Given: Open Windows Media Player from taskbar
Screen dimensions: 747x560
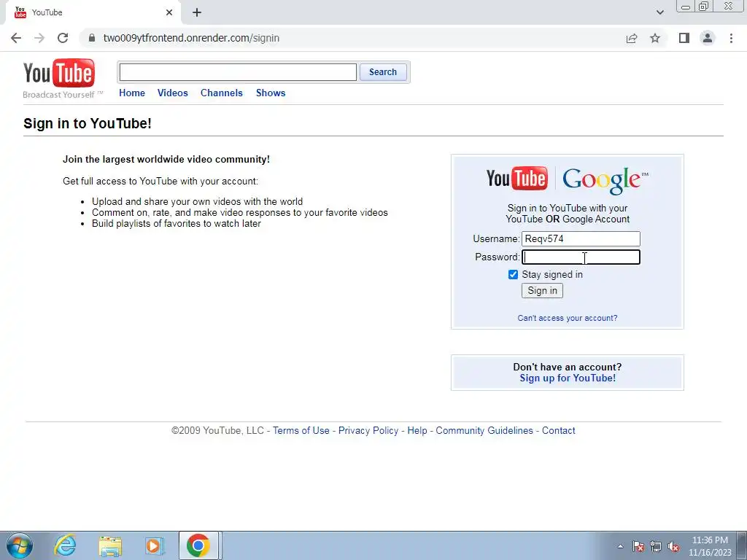Looking at the screenshot, I should point(155,546).
